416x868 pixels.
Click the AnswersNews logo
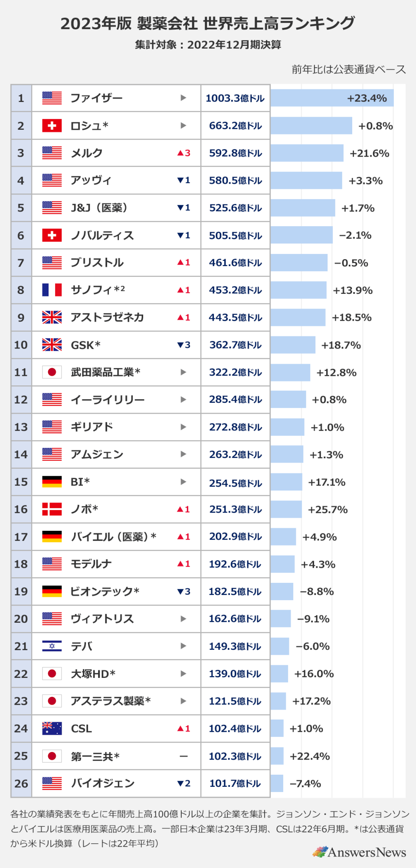(360, 852)
